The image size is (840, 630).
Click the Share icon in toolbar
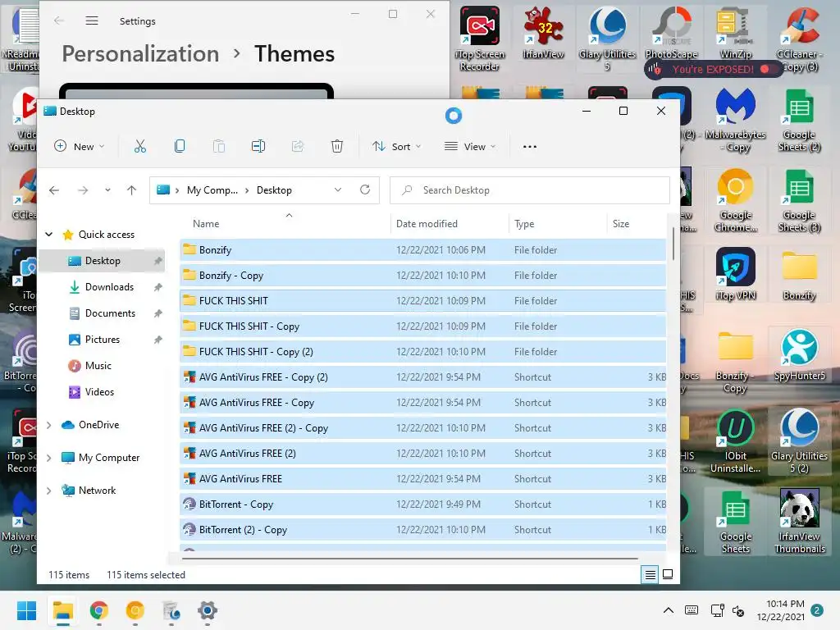(x=298, y=146)
